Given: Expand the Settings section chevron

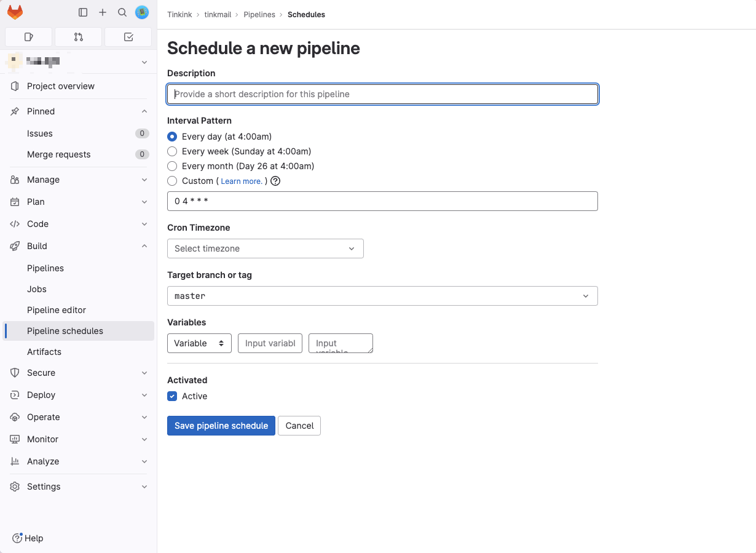Looking at the screenshot, I should [x=144, y=487].
